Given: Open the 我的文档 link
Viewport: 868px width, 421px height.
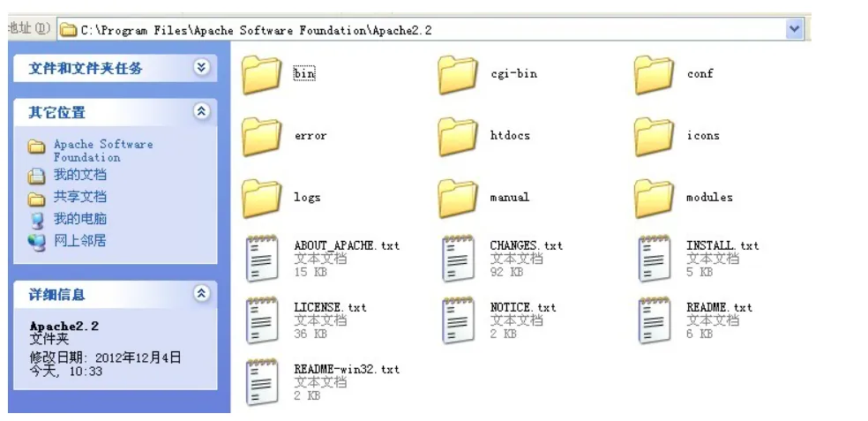Looking at the screenshot, I should [79, 175].
